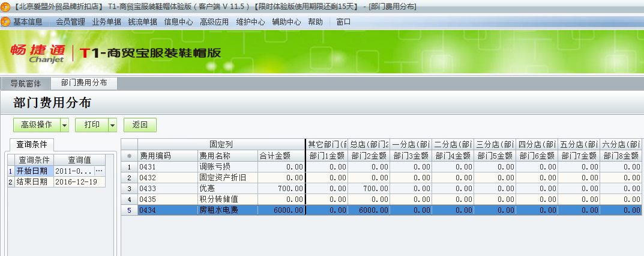This screenshot has width=644, height=256.
Task: Open the 基本信息 menu
Action: pyautogui.click(x=28, y=22)
